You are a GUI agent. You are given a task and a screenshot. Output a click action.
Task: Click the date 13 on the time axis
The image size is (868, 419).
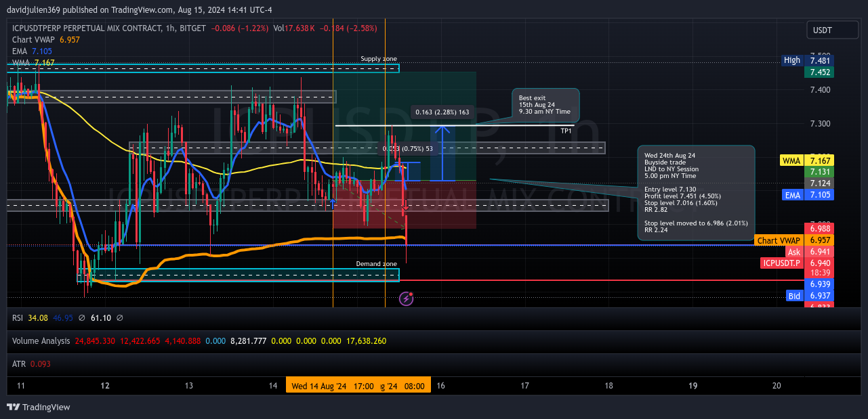pyautogui.click(x=188, y=385)
